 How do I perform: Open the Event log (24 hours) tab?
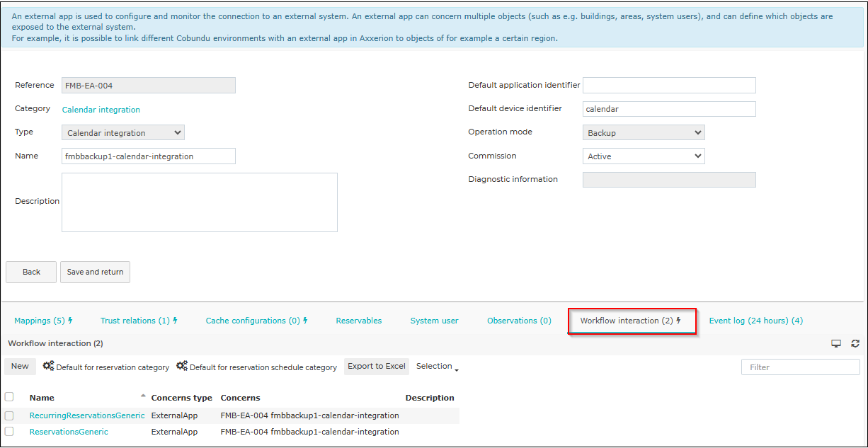(x=756, y=321)
